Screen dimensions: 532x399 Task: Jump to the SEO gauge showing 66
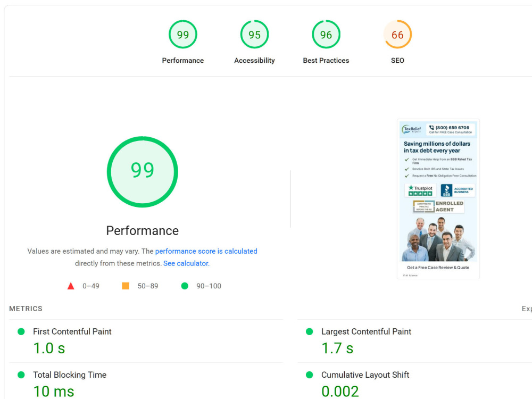point(397,34)
